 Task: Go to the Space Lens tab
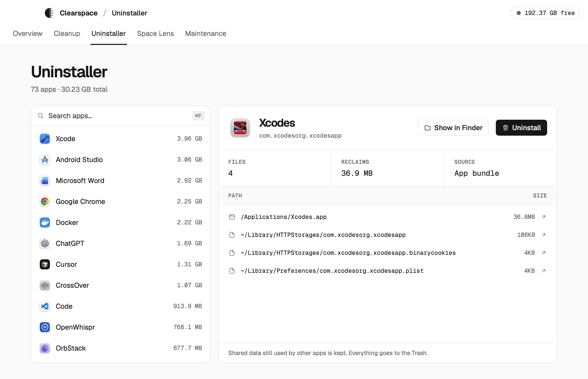point(155,33)
